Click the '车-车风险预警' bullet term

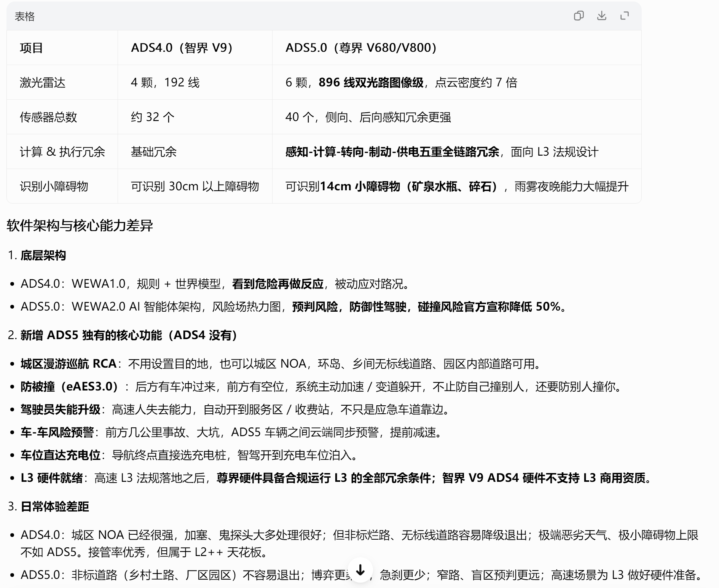(57, 432)
